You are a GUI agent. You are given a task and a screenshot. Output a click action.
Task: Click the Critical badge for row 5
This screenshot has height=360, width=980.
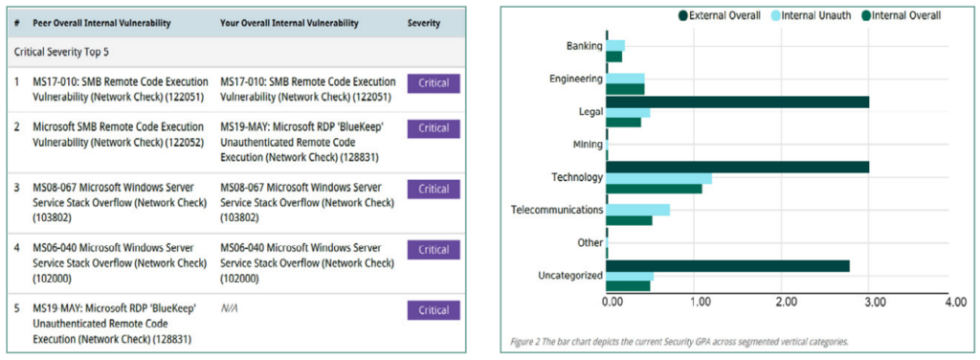click(x=434, y=310)
